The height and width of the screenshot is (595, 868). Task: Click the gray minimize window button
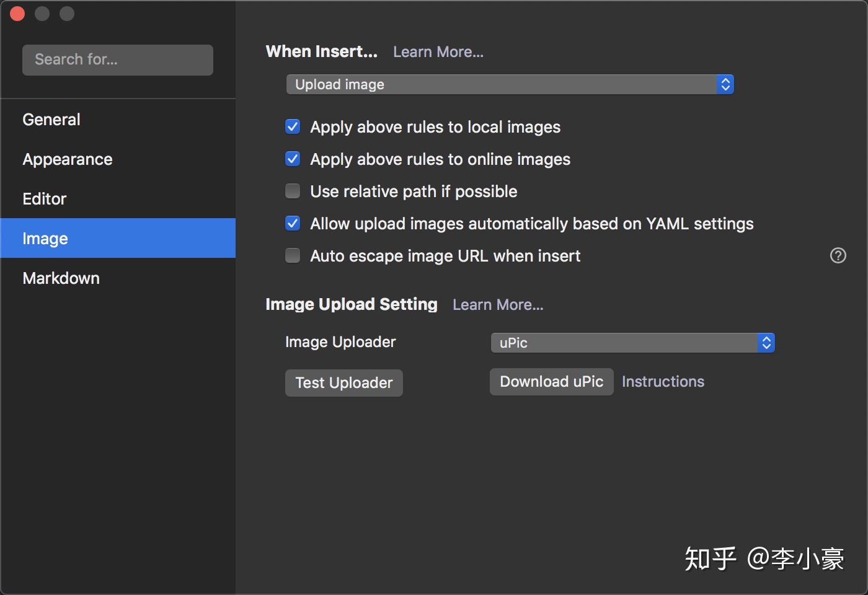point(42,14)
